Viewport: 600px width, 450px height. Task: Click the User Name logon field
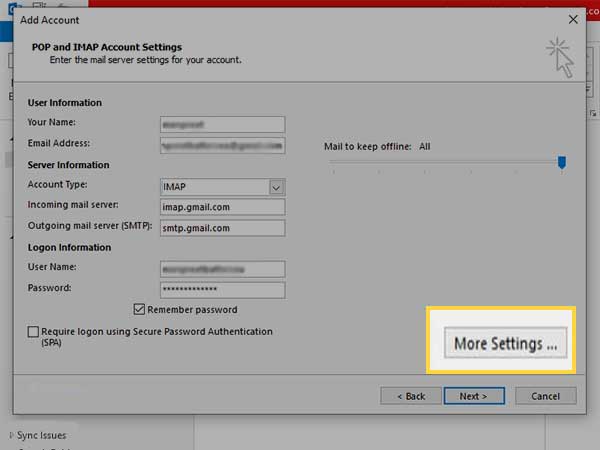(x=222, y=269)
